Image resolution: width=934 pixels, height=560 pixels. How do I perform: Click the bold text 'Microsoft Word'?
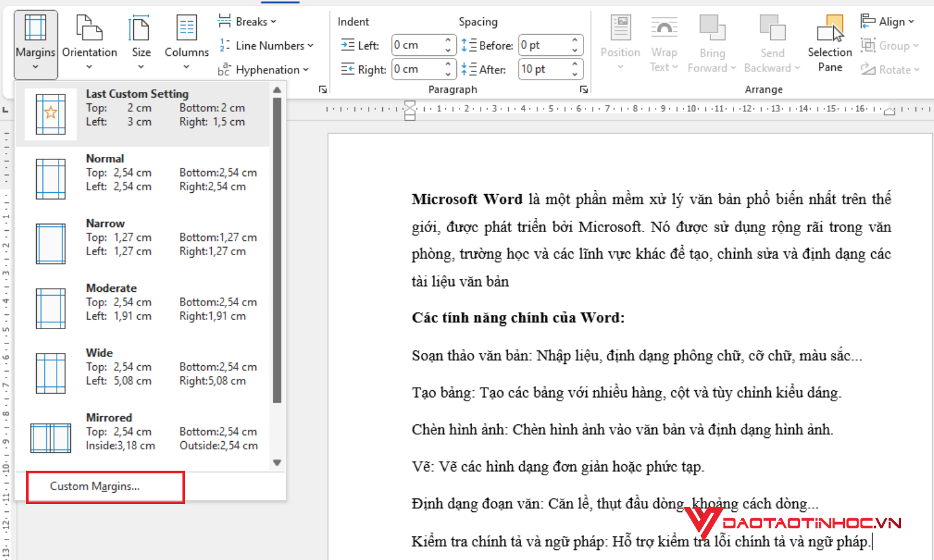467,199
